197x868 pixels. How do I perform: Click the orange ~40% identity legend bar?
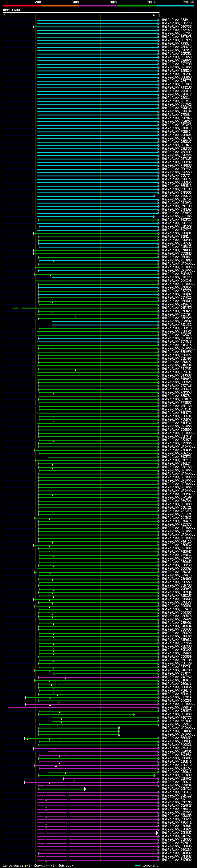coord(60,6)
